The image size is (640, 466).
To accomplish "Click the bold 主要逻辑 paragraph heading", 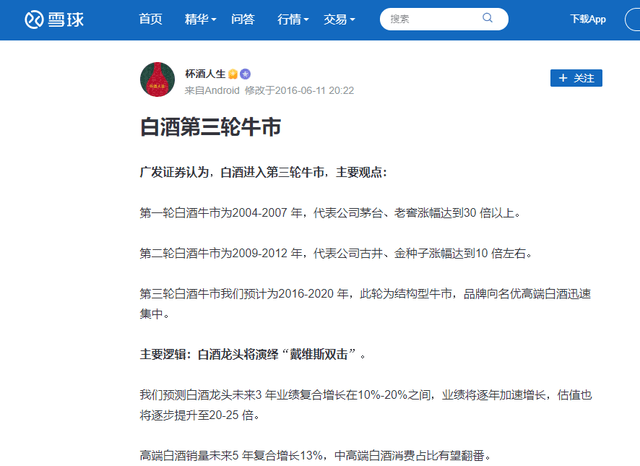I will [259, 355].
